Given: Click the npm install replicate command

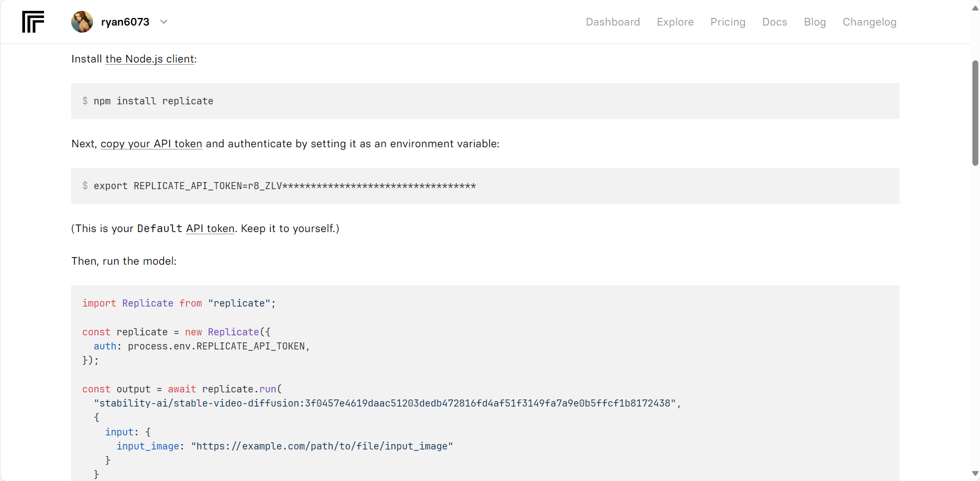Looking at the screenshot, I should pos(153,101).
